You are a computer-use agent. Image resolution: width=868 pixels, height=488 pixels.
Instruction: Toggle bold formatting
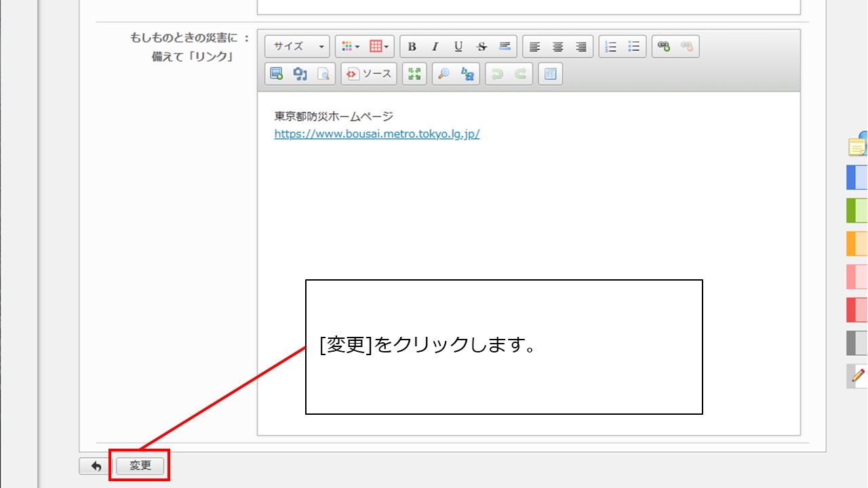pos(412,47)
